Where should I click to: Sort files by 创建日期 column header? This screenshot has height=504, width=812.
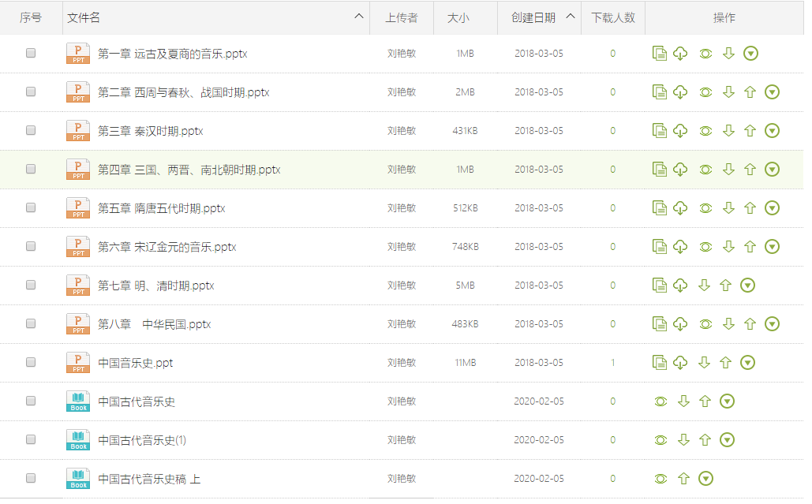coord(533,17)
